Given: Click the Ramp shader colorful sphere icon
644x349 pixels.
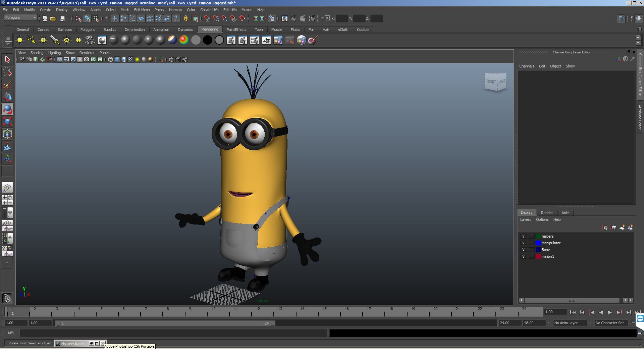Looking at the screenshot, I should point(184,40).
